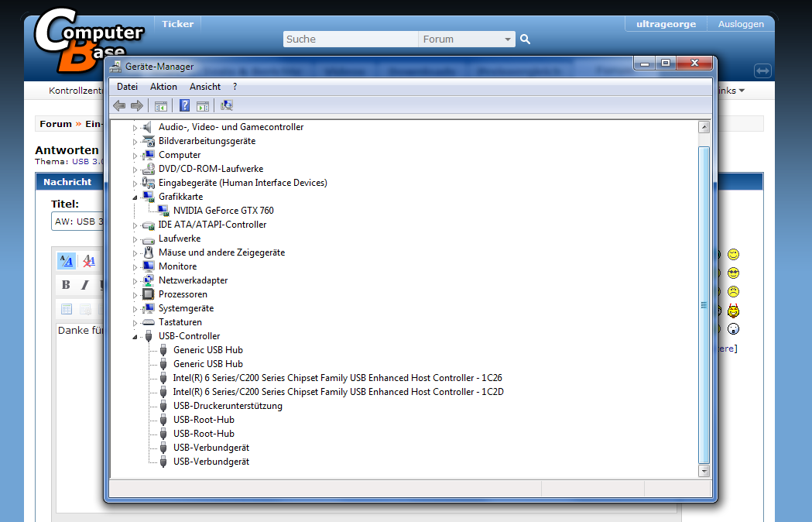Click the Forward arrow in Geräte-Manager toolbar

[137, 106]
